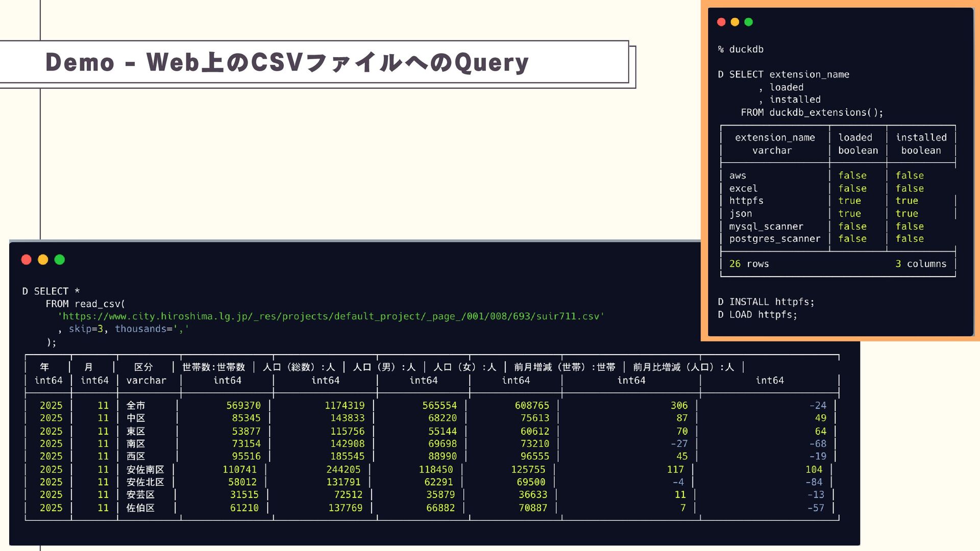Click the LOAD httpfs command line
The width and height of the screenshot is (980, 551).
point(757,315)
